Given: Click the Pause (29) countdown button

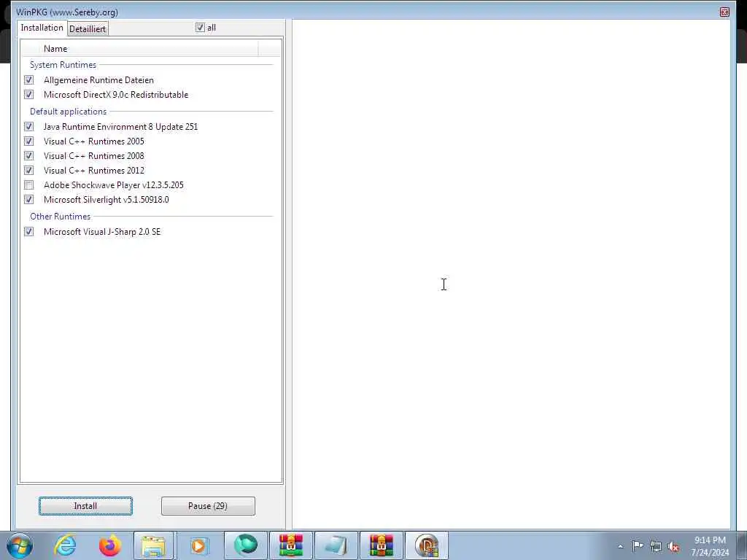Looking at the screenshot, I should pos(208,506).
